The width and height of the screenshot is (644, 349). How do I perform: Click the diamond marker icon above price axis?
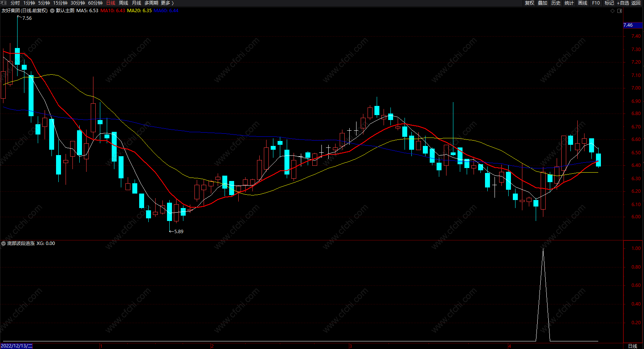pos(613,11)
